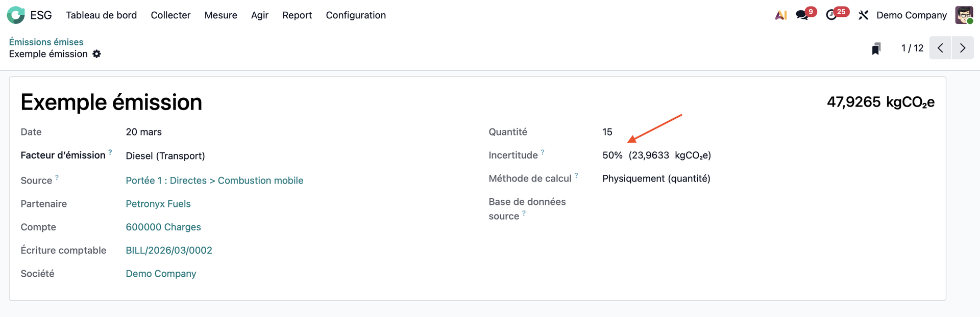This screenshot has width=980, height=317.
Task: Open the activities clock icon
Action: click(831, 15)
